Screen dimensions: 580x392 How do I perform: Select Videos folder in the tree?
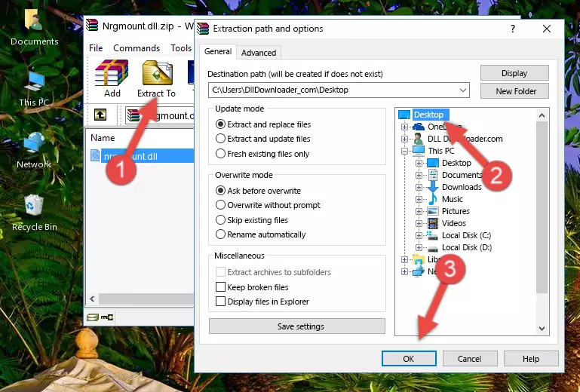pos(454,223)
